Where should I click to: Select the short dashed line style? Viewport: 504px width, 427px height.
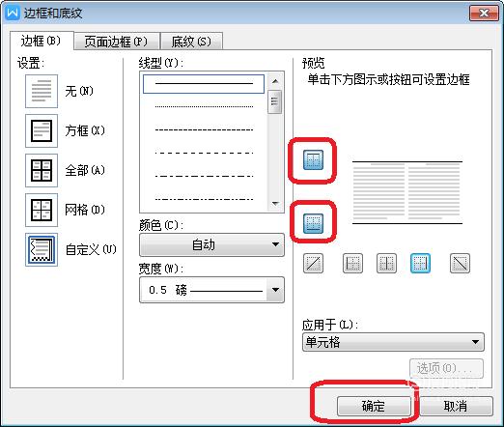204,129
